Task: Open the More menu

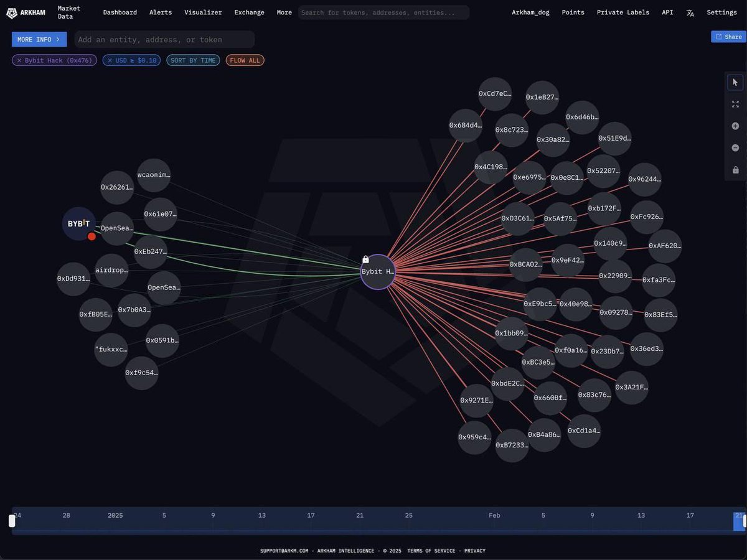Action: 284,12
